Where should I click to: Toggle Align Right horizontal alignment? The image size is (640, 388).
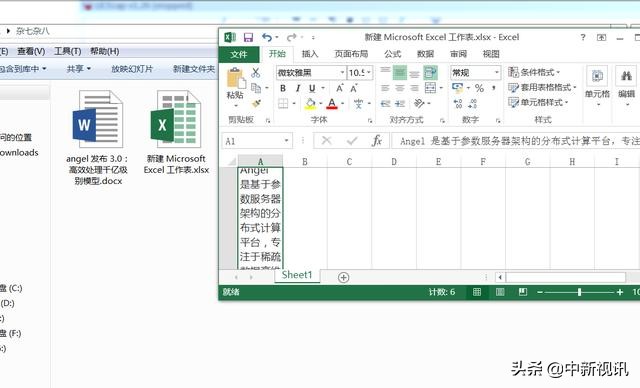point(415,88)
